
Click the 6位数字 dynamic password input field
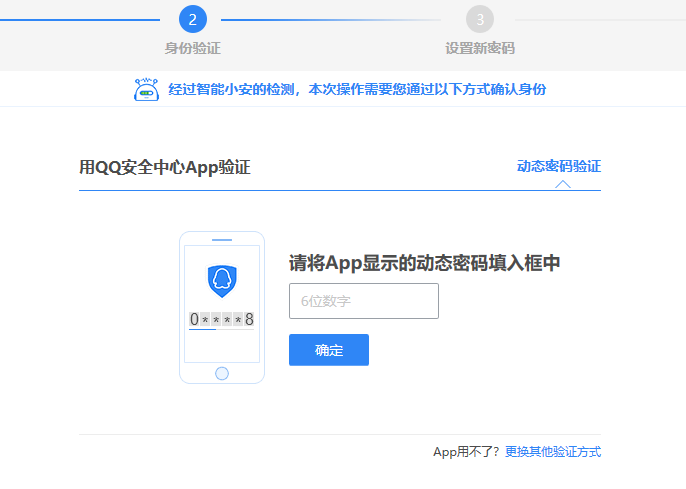[x=364, y=301]
